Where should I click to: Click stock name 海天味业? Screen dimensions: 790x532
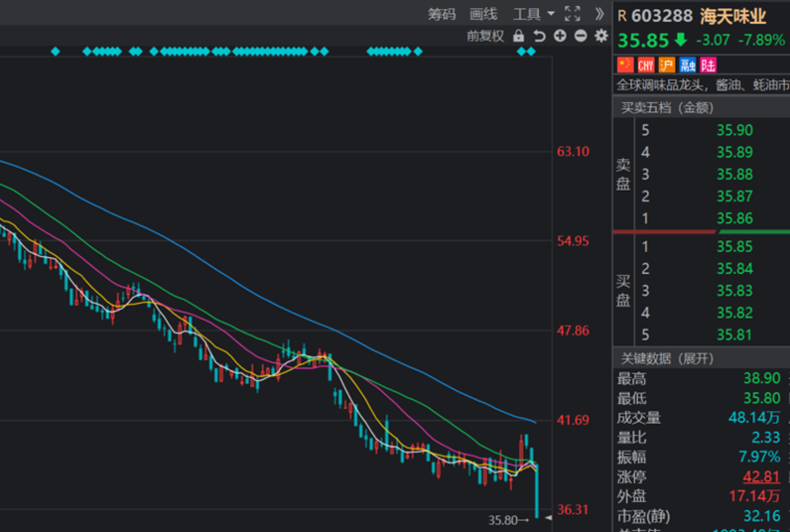coord(733,17)
